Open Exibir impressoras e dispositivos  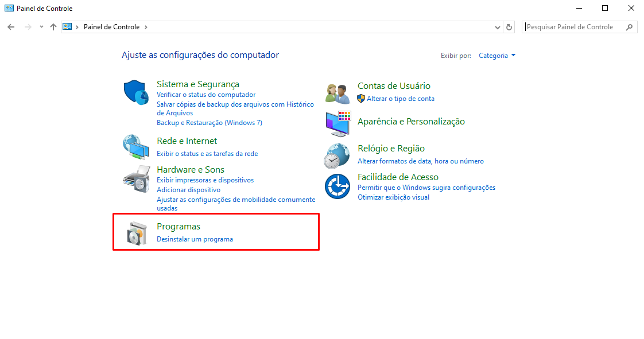pyautogui.click(x=205, y=180)
